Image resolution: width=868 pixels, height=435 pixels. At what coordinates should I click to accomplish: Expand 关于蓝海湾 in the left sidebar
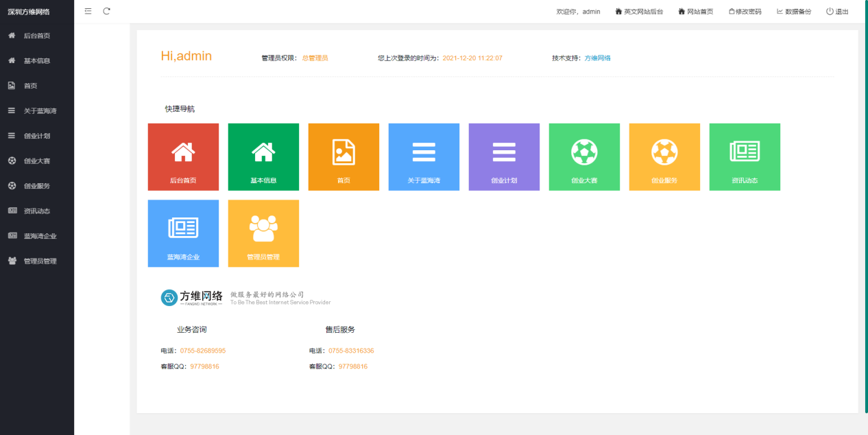tap(40, 110)
